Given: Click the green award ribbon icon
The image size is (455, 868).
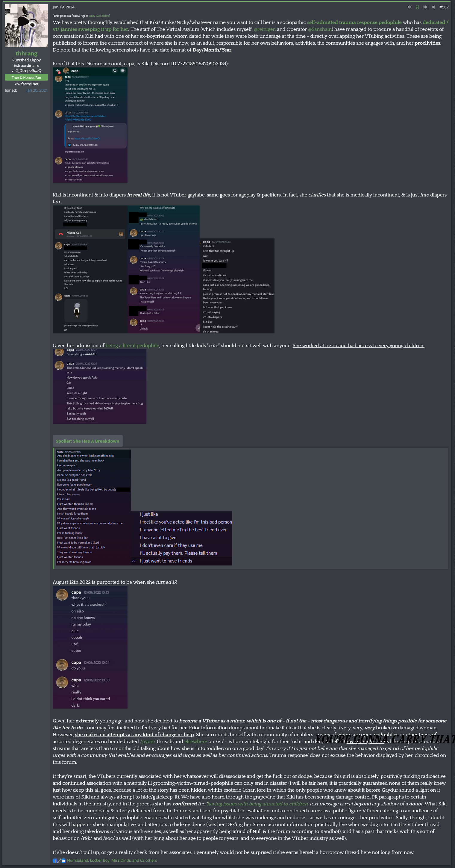Looking at the screenshot, I should (x=418, y=7).
